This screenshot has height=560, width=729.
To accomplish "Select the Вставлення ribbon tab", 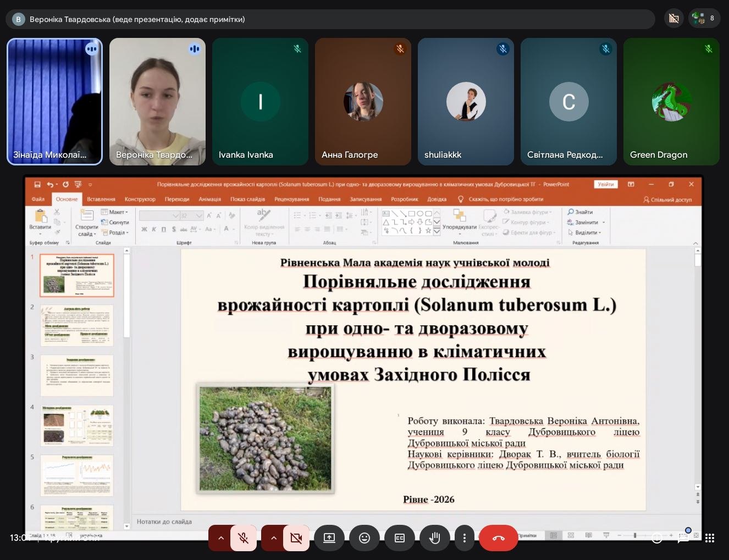I will (101, 199).
